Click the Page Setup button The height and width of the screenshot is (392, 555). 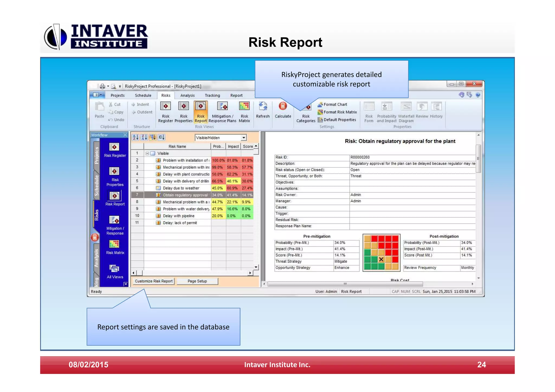click(197, 281)
